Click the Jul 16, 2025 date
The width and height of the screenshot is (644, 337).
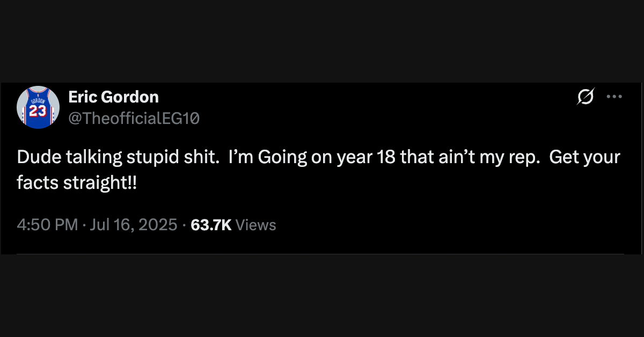[133, 225]
